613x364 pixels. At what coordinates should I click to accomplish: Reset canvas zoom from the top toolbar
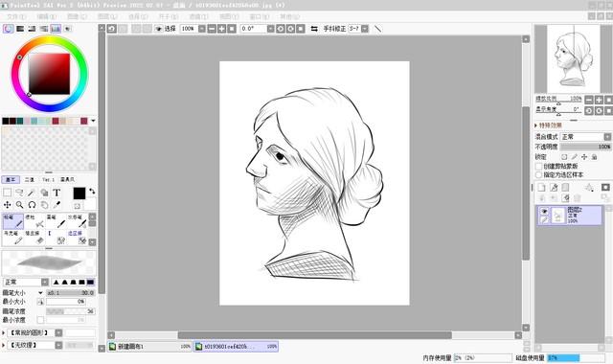(232, 29)
